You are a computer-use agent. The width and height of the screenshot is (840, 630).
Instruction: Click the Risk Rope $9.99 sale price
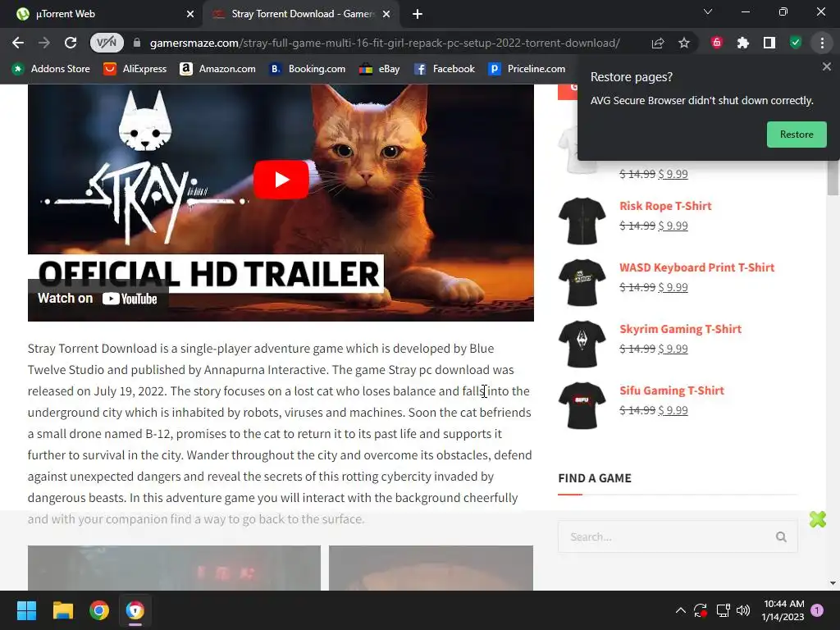point(673,226)
